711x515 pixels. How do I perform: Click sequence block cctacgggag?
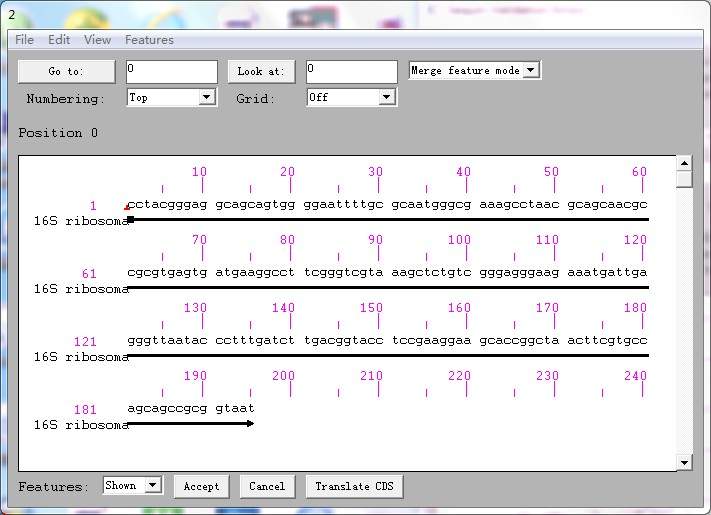(167, 204)
